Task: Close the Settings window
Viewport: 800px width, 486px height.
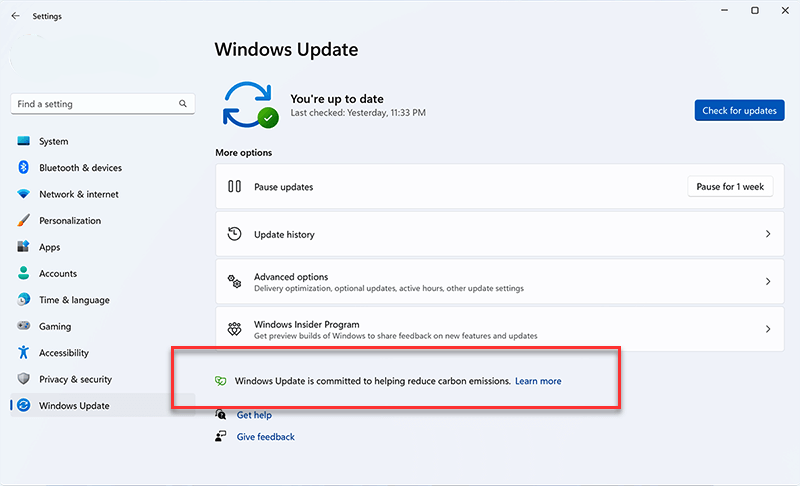Action: [x=785, y=10]
